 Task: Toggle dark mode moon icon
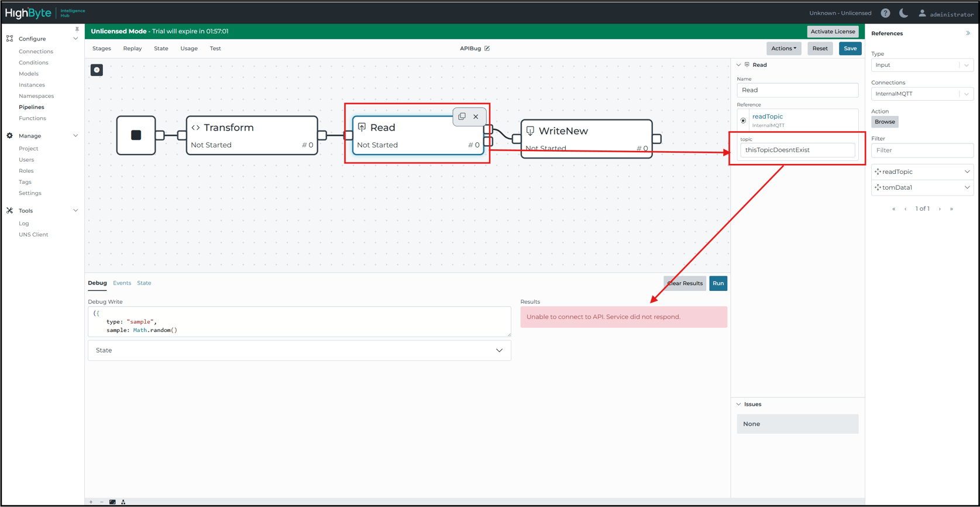903,13
